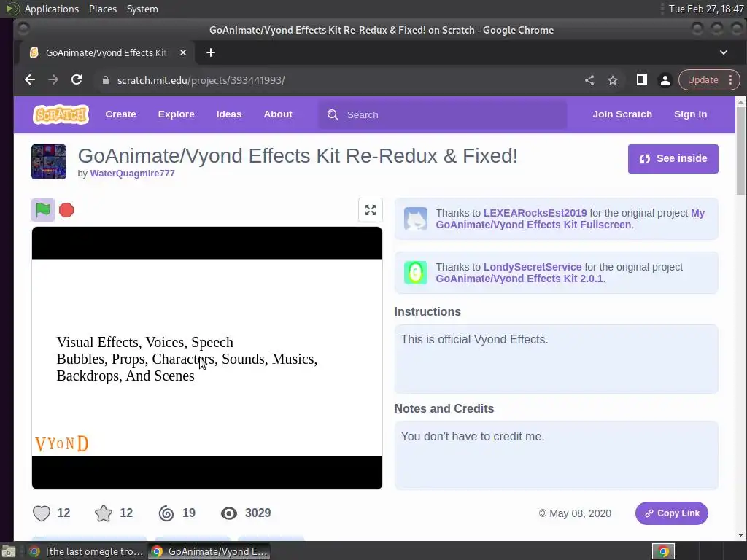Click the See inside button
This screenshot has width=747, height=560.
pyautogui.click(x=673, y=158)
